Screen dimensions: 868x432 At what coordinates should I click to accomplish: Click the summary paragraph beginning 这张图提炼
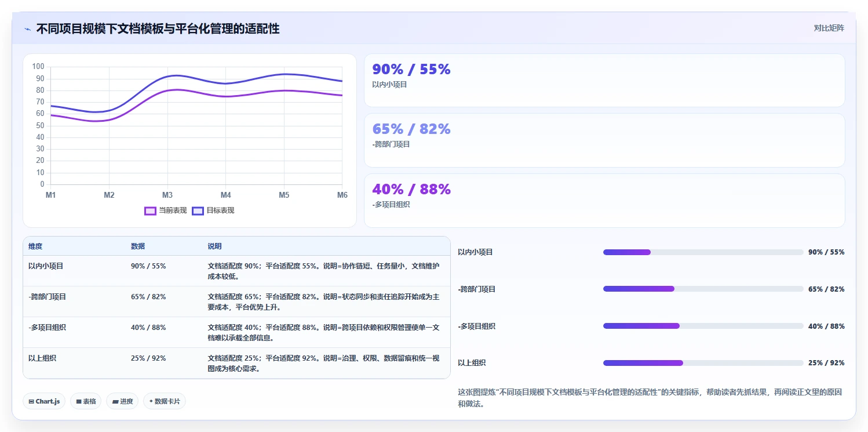point(650,398)
